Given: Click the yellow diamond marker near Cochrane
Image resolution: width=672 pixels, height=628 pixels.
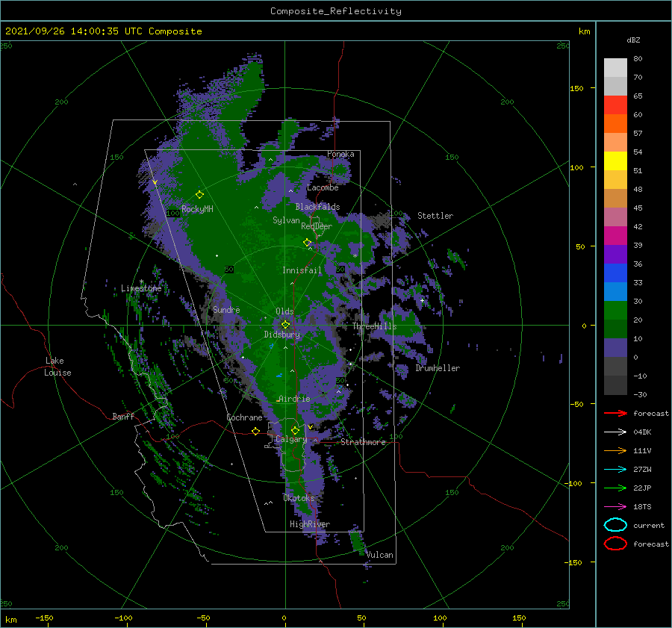Looking at the screenshot, I should tap(255, 432).
